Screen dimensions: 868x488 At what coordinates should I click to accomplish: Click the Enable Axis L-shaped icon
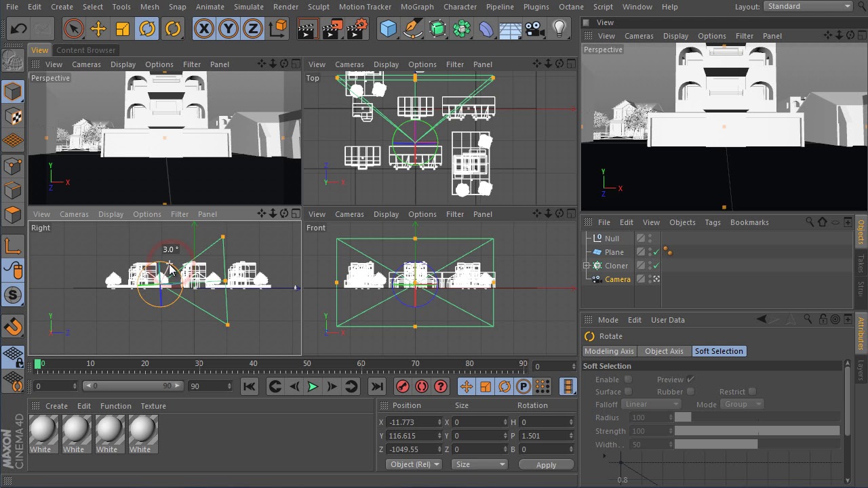[x=13, y=245]
